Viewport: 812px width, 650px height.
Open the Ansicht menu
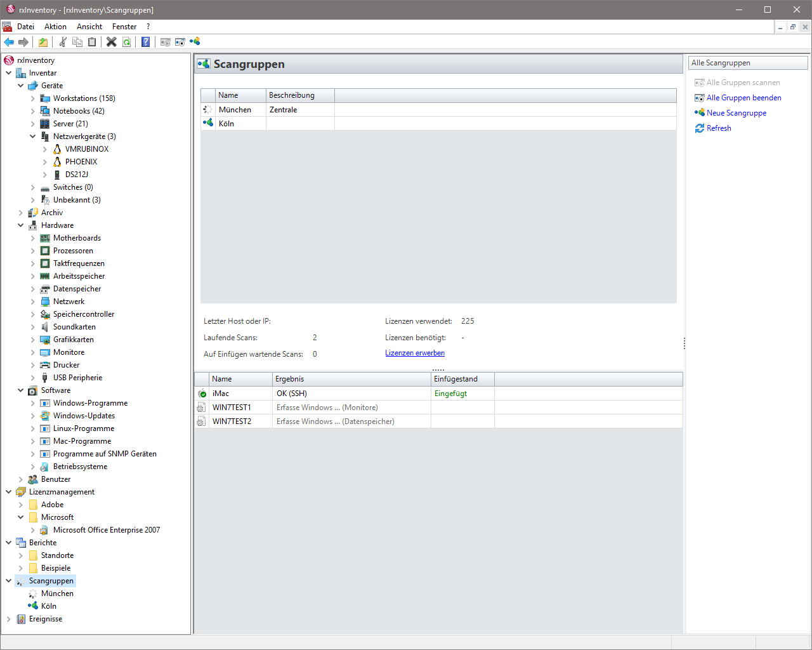point(89,27)
